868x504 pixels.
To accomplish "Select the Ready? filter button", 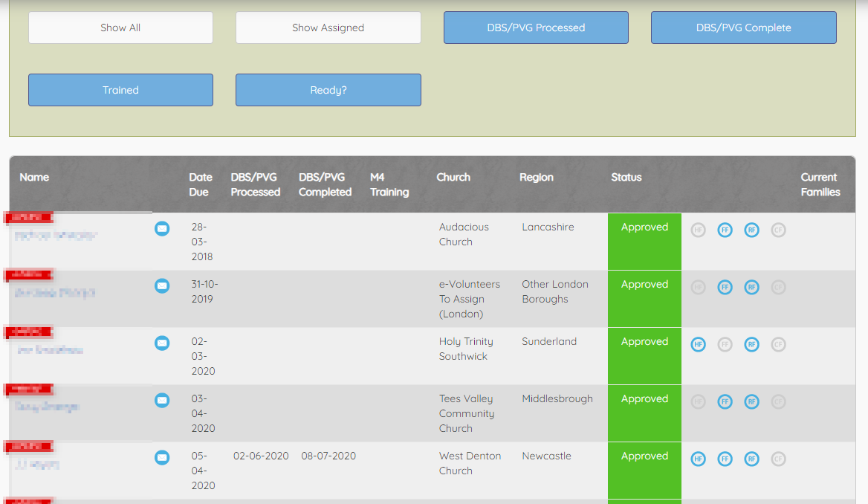I will [x=328, y=90].
